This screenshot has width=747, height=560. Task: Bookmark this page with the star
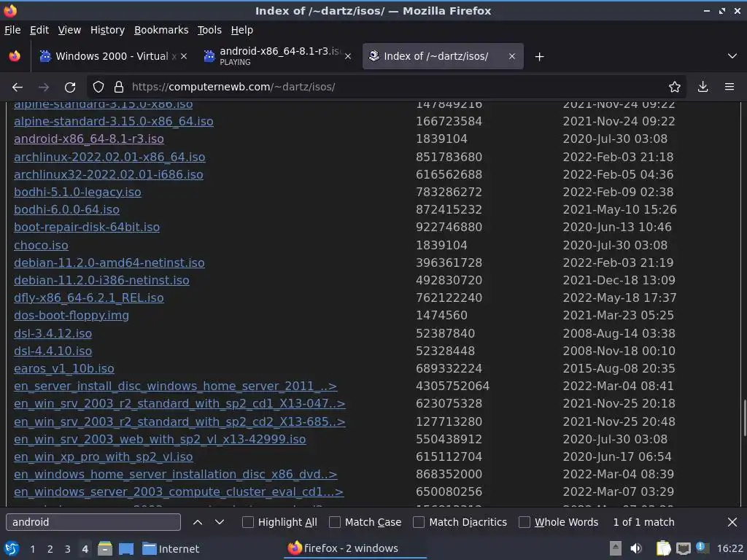[x=674, y=87]
